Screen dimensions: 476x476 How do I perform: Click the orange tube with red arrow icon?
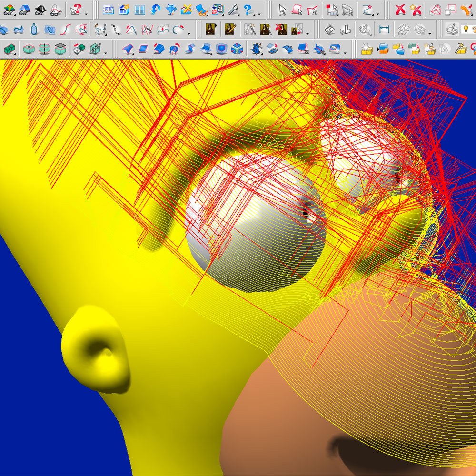pos(467,10)
